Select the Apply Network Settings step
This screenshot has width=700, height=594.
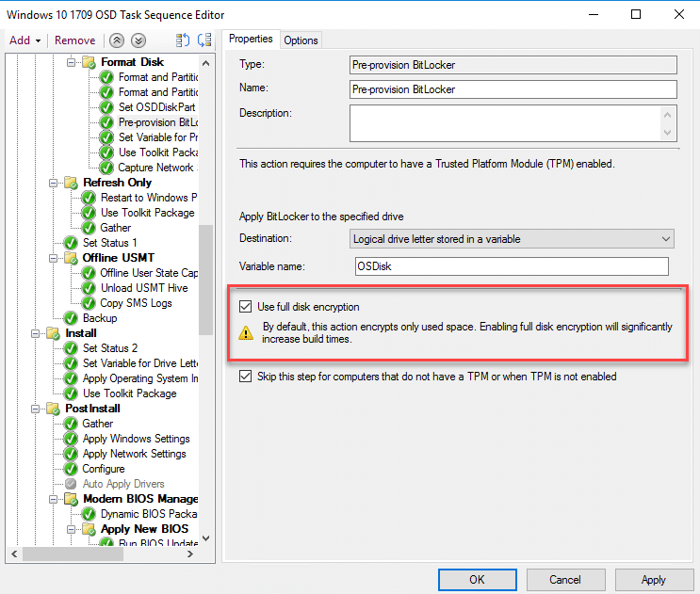coord(135,454)
